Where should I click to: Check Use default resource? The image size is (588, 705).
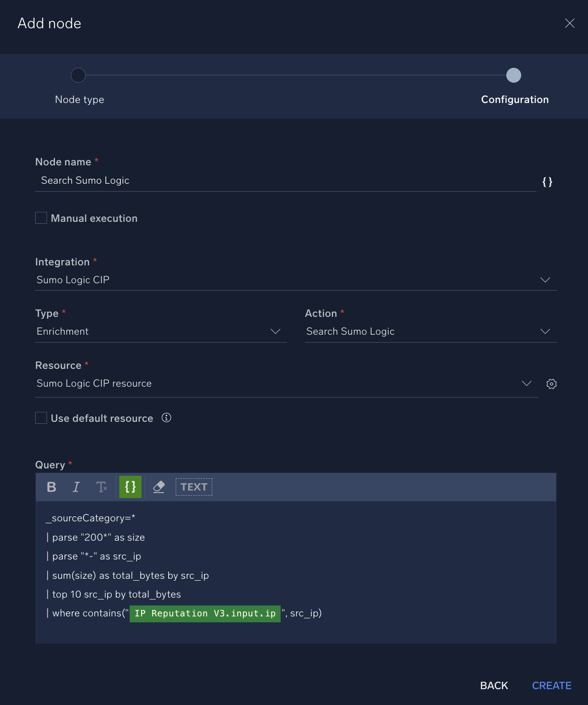[41, 418]
